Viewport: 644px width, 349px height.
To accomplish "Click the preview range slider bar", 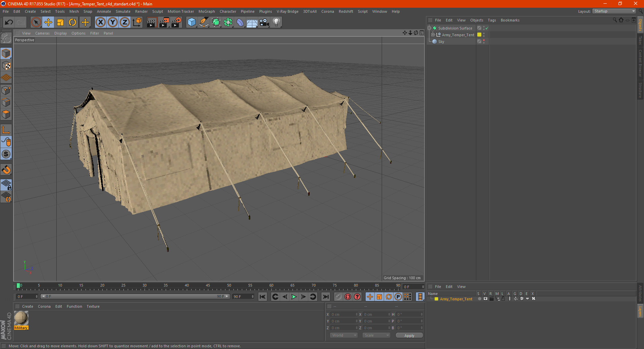I will [135, 296].
